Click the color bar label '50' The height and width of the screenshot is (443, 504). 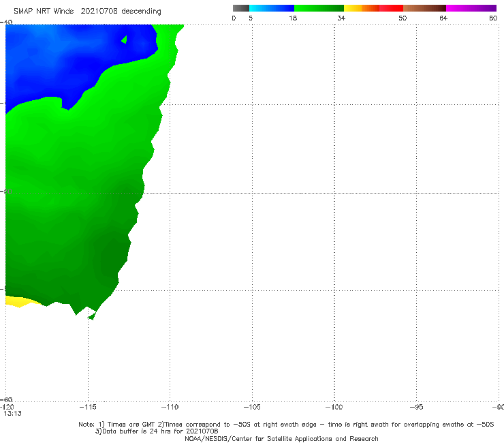point(403,18)
